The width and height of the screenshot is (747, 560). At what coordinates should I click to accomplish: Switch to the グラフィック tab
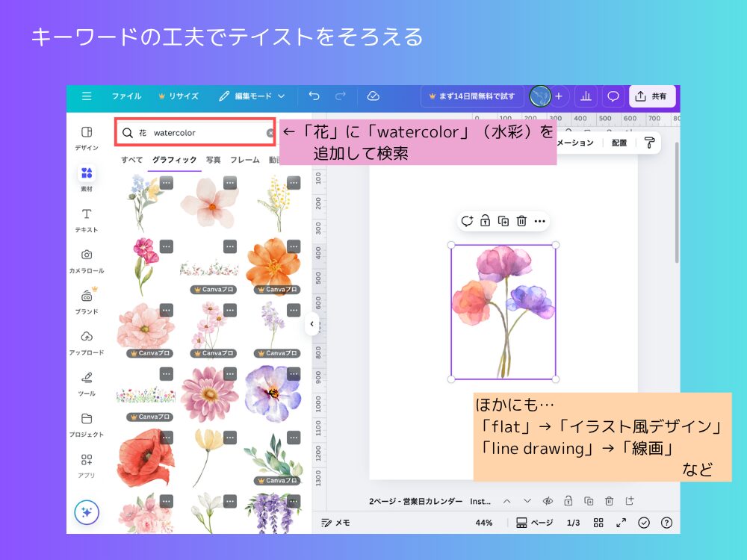(x=174, y=160)
